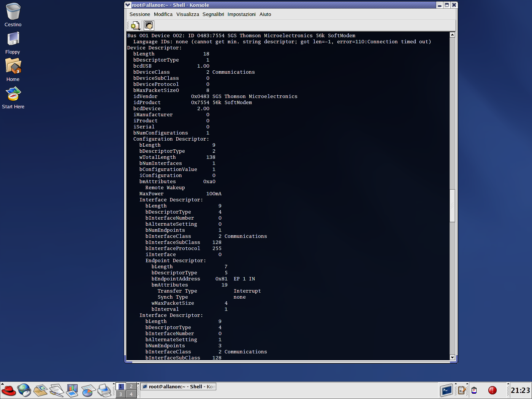Screen dimensions: 532x399
Task: Launch the presentation chart icon in panel
Action: 72,390
